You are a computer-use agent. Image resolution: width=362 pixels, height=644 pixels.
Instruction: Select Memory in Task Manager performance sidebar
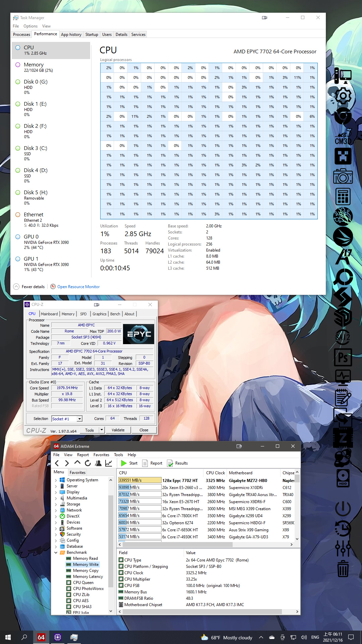(x=51, y=67)
